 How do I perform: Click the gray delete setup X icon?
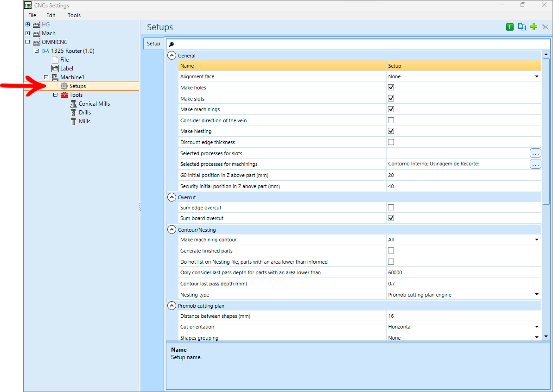[545, 27]
